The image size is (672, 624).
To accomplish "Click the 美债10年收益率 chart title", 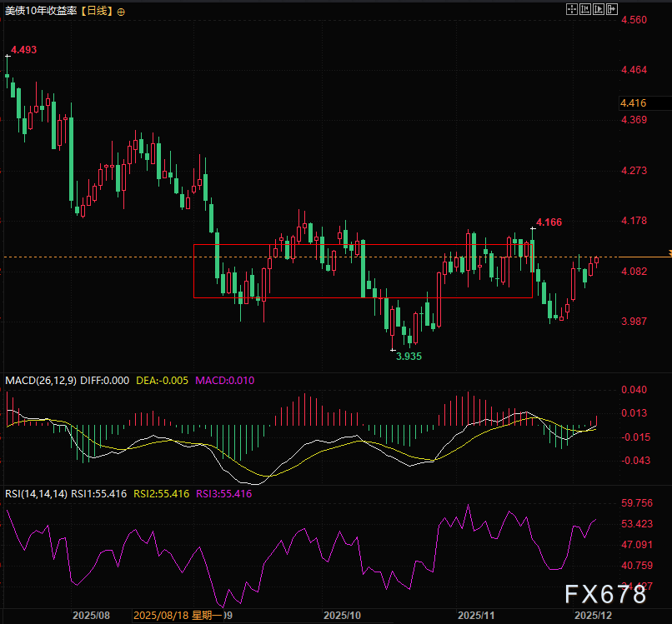I will pos(41,12).
